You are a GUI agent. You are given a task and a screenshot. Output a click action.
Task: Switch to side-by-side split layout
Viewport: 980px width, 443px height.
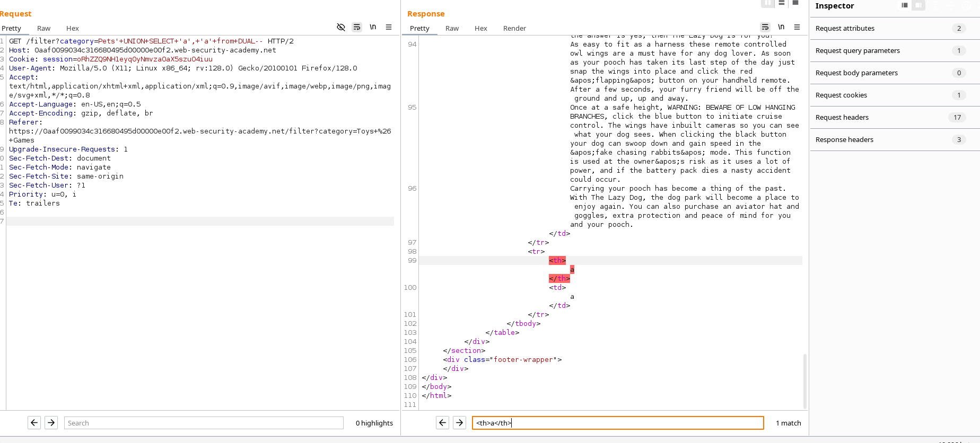767,3
